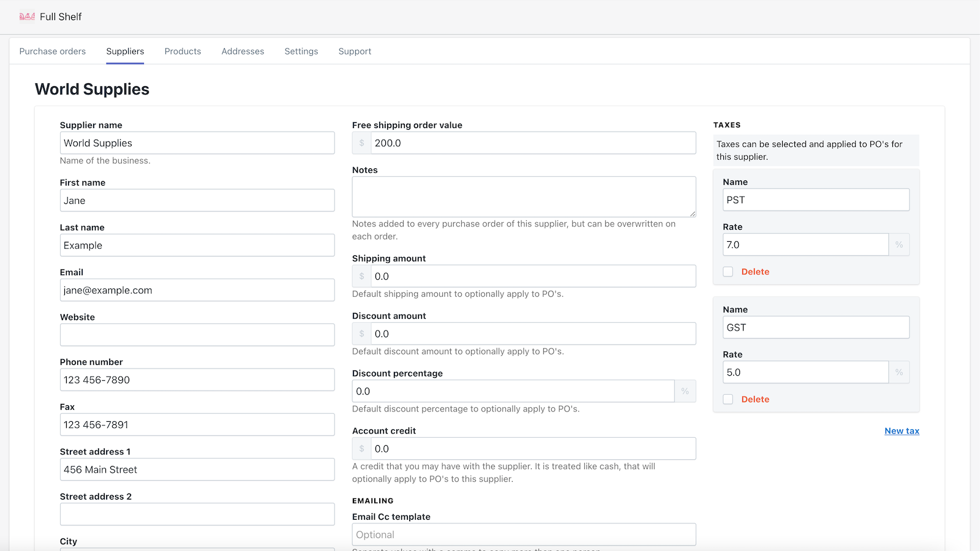Open the Settings tab
Screen dimensions: 980x551
click(301, 51)
